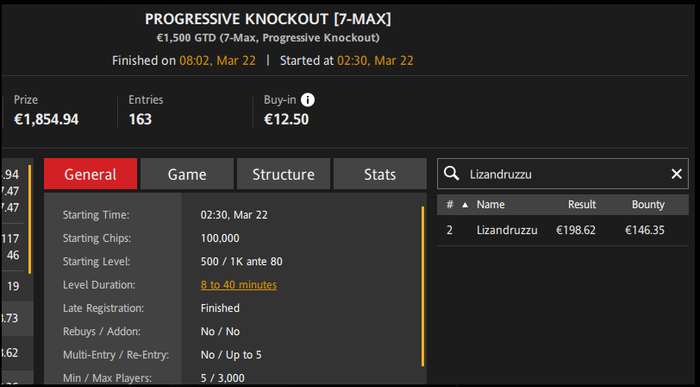Sort by the Bounty column header
Viewport: 700px width, 387px height.
click(648, 204)
